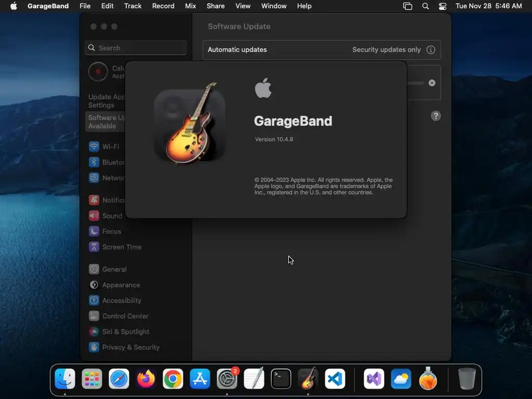Click the GarageBand guitar icon in About window

[190, 123]
